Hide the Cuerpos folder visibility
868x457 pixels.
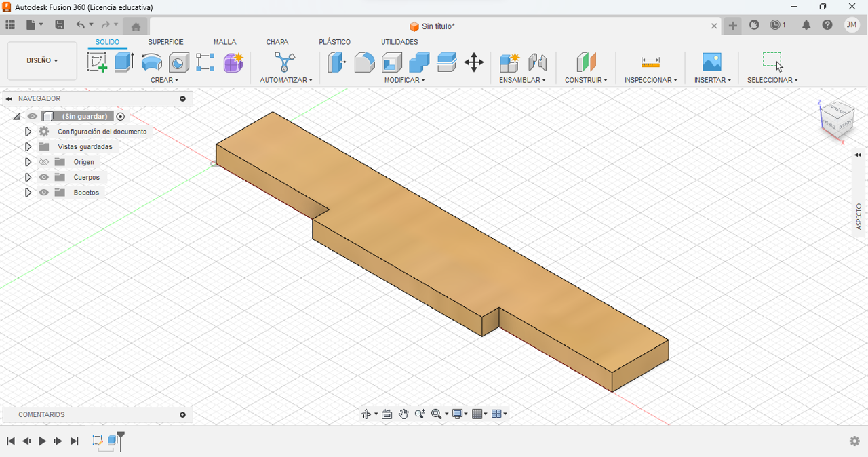[44, 177]
